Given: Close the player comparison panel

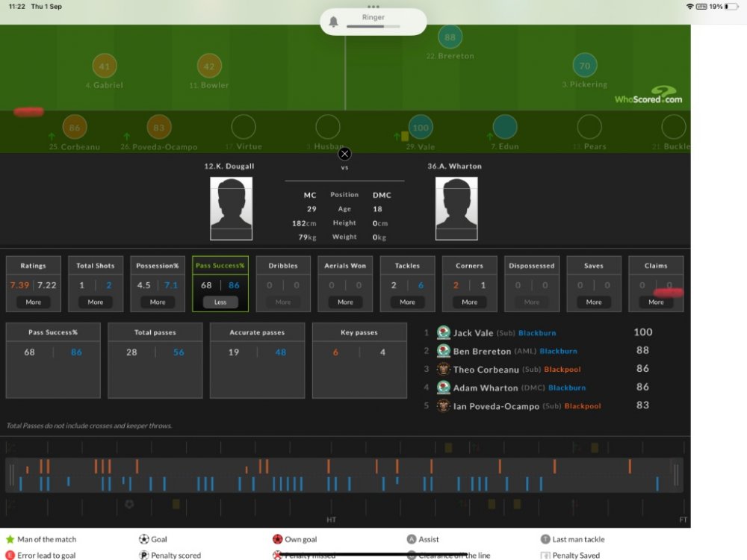Looking at the screenshot, I should tap(344, 154).
